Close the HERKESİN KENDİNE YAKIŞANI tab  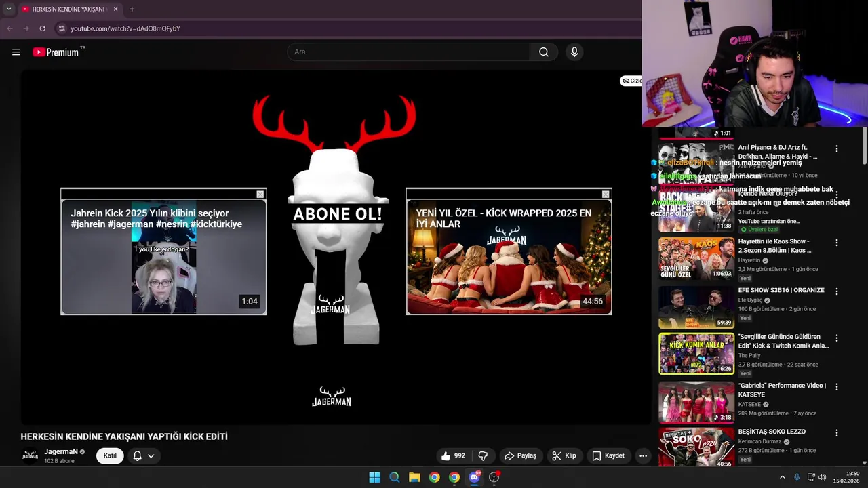pyautogui.click(x=115, y=9)
